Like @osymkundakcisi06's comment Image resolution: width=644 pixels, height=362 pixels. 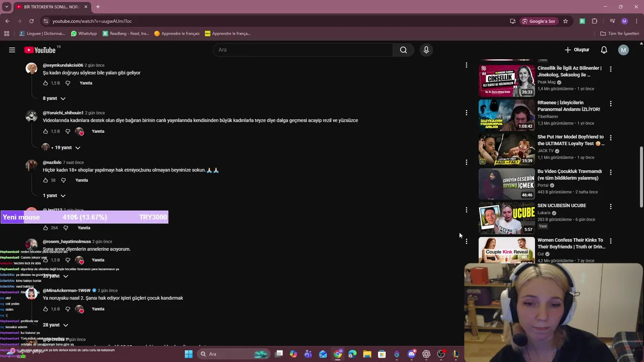click(46, 83)
